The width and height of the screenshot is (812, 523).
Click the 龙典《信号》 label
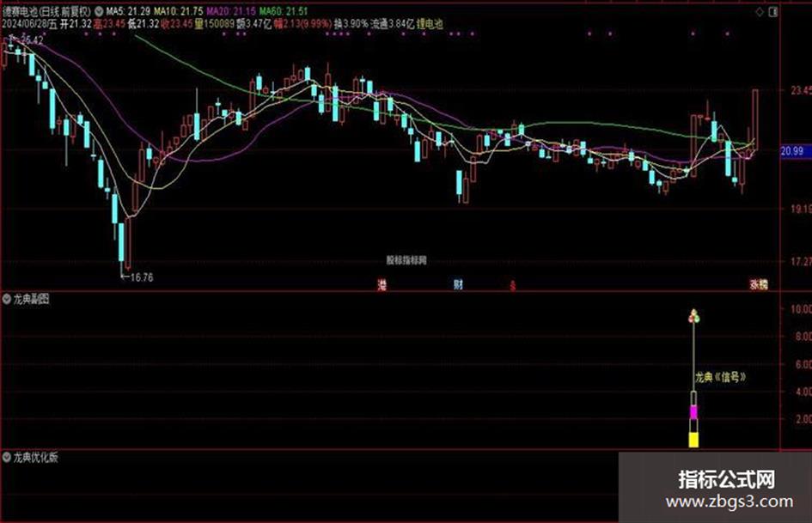[x=720, y=378]
